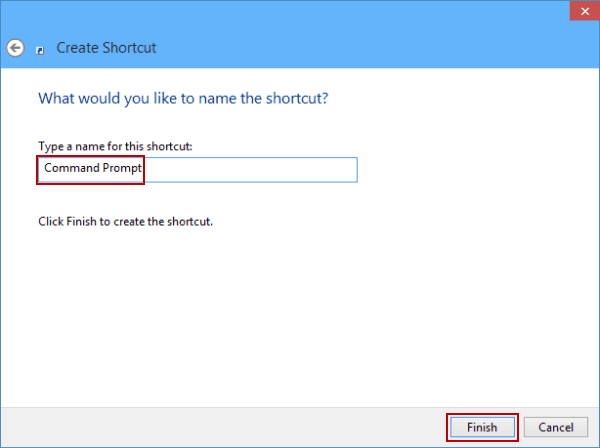This screenshot has height=448, width=600.
Task: Click Finish to create the shortcut
Action: click(482, 427)
